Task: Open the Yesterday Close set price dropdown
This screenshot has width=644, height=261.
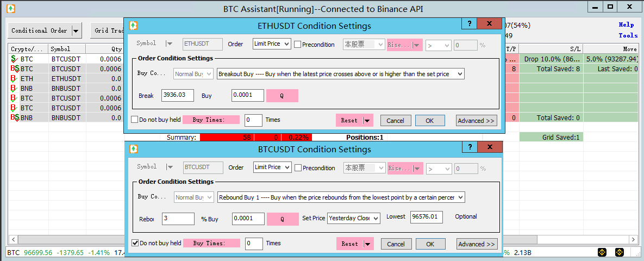Action: pyautogui.click(x=376, y=218)
